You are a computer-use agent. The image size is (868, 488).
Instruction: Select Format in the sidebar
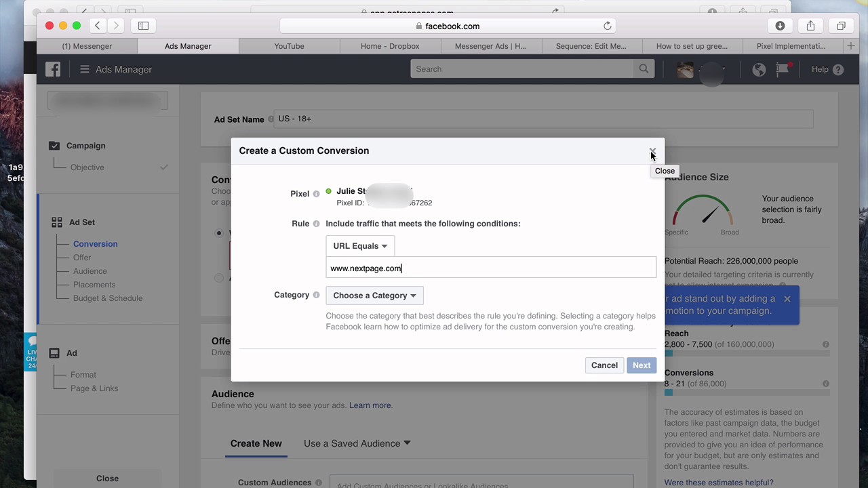point(83,375)
